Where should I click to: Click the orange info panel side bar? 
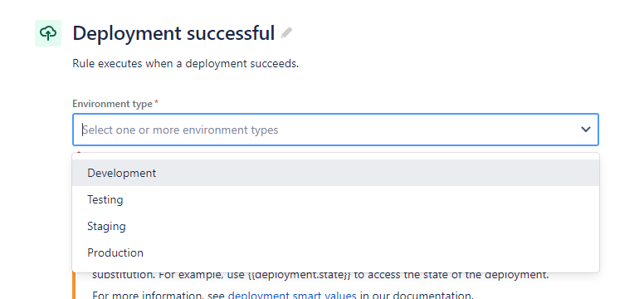coord(74,286)
